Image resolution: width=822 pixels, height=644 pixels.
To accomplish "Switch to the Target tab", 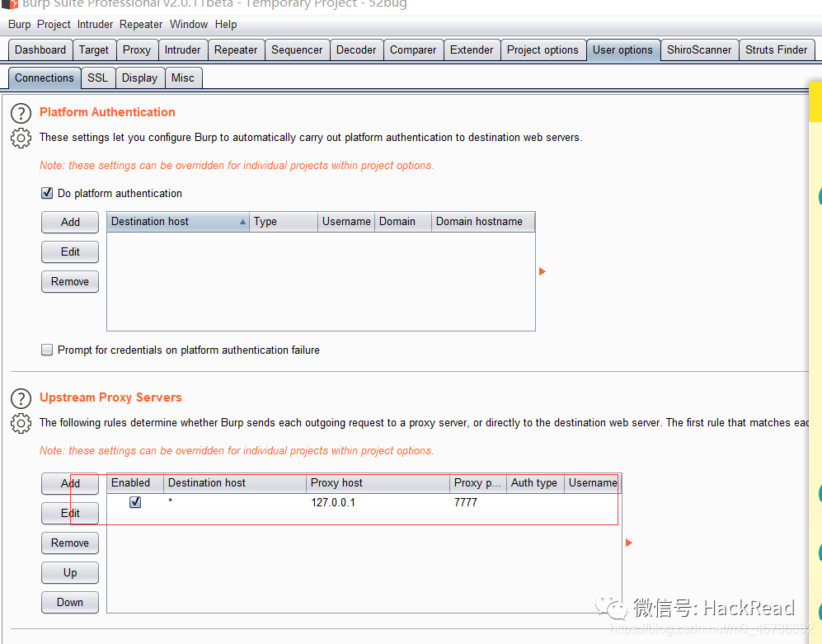I will click(x=94, y=49).
